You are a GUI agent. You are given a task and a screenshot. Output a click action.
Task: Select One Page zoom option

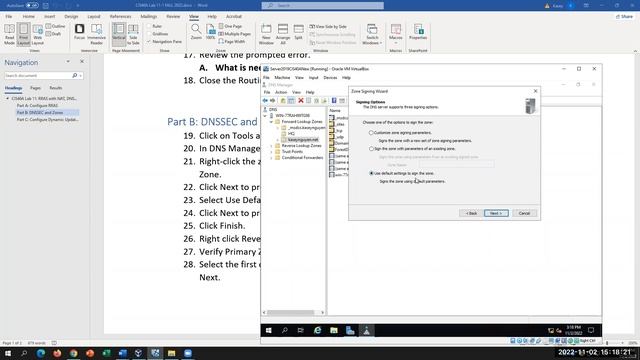click(230, 26)
